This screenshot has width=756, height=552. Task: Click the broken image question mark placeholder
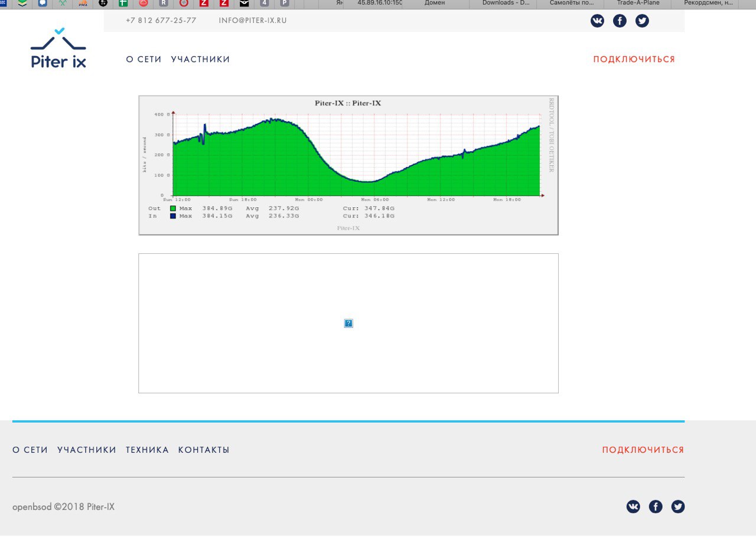click(x=348, y=323)
